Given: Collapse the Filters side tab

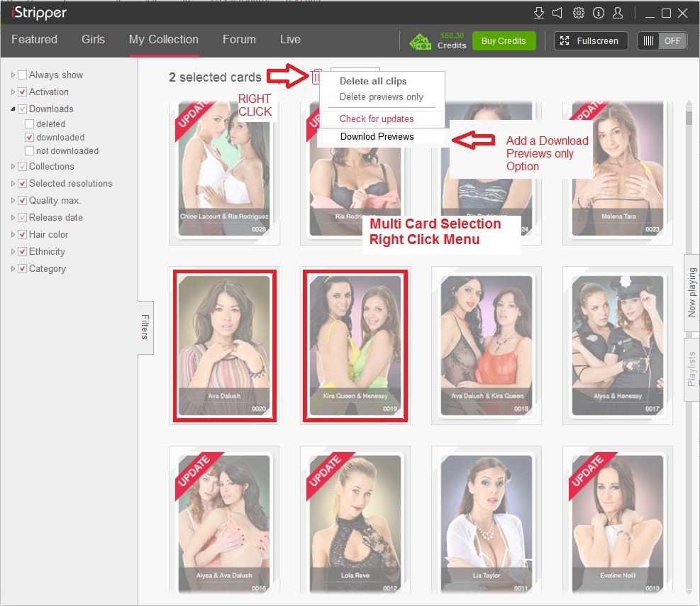Looking at the screenshot, I should point(145,327).
